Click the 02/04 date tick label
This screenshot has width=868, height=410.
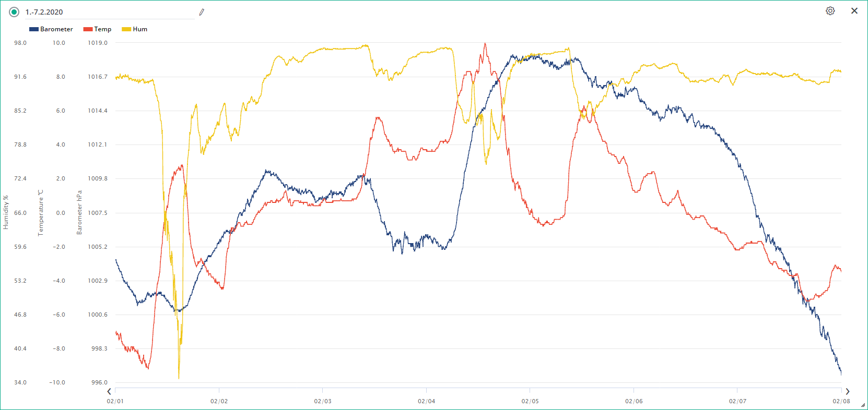tap(426, 401)
